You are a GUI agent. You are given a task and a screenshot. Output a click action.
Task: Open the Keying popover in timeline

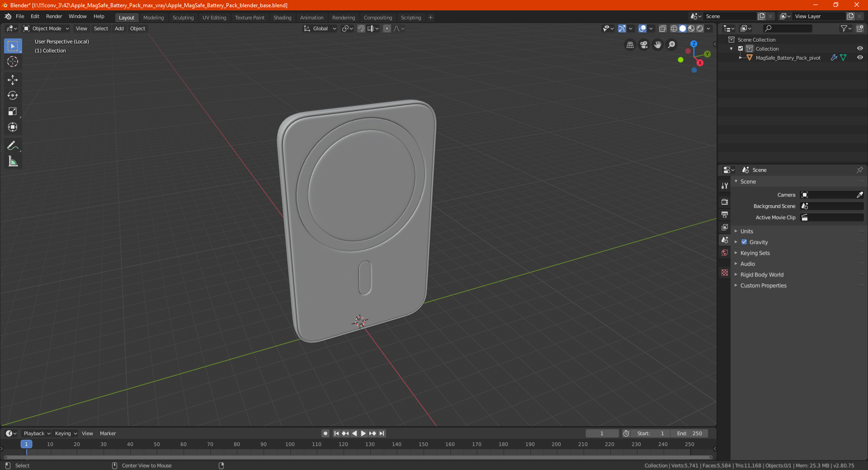[66, 433]
